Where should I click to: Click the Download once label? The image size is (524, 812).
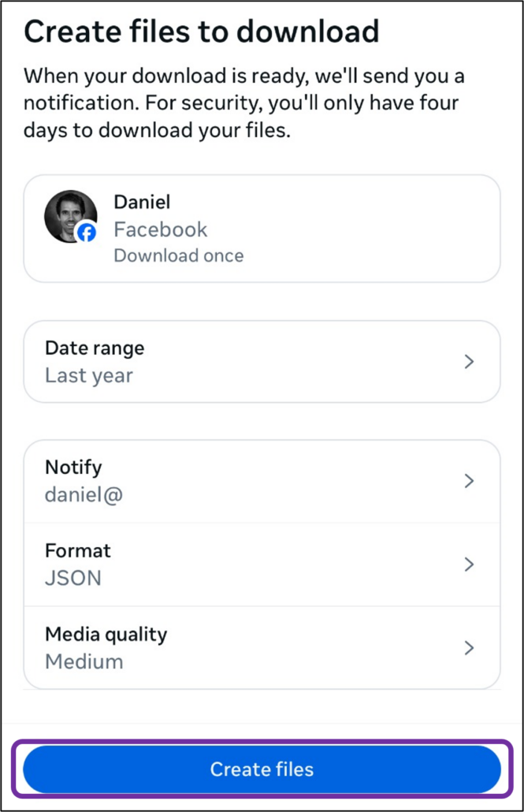pyautogui.click(x=178, y=255)
